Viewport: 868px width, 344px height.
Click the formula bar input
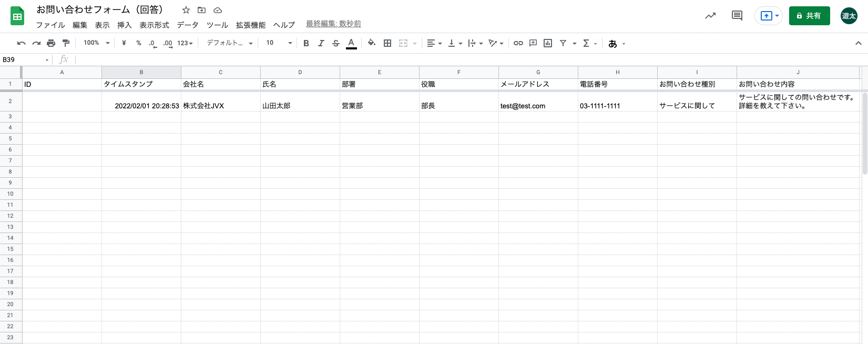(471, 59)
